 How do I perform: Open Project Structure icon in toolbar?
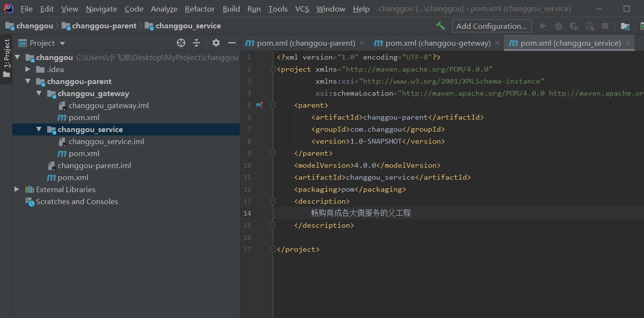(625, 26)
